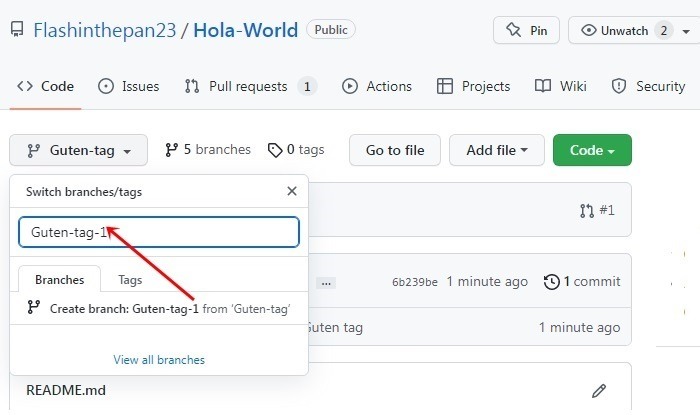
Task: Open the Hola-World repository link
Action: pyautogui.click(x=246, y=30)
